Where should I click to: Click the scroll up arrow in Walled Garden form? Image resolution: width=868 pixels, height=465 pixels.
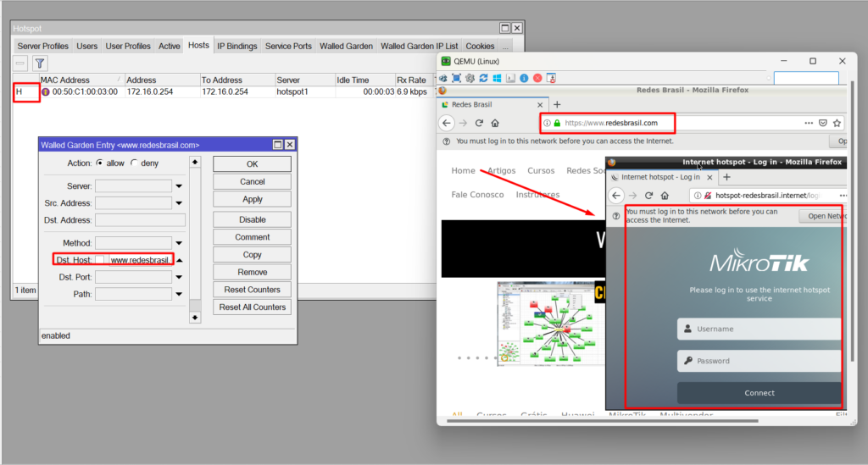point(195,162)
